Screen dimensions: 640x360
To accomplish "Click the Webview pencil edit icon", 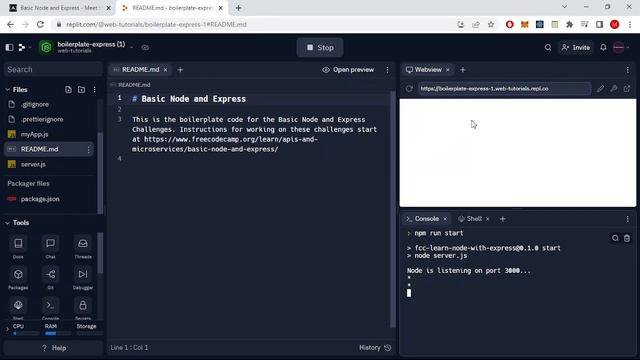I will pos(600,89).
